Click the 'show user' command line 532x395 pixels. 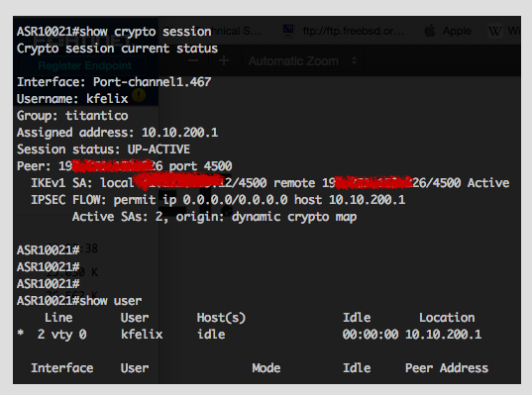click(x=79, y=301)
